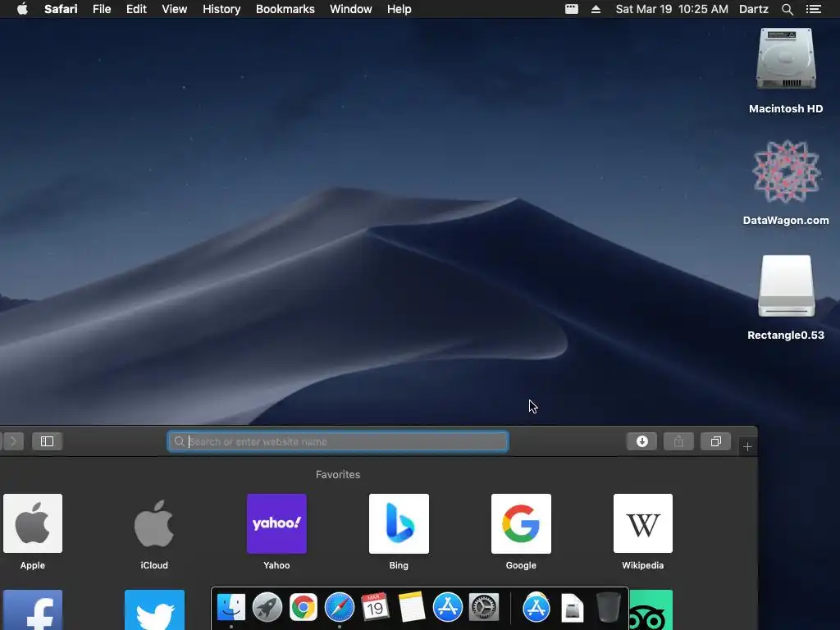Show Safari downloads list
The width and height of the screenshot is (840, 630).
point(641,441)
